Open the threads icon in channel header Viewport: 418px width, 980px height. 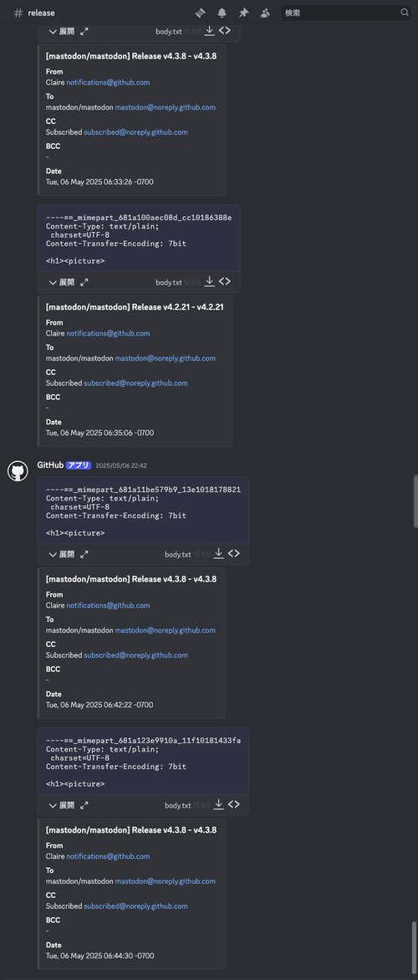(x=200, y=13)
